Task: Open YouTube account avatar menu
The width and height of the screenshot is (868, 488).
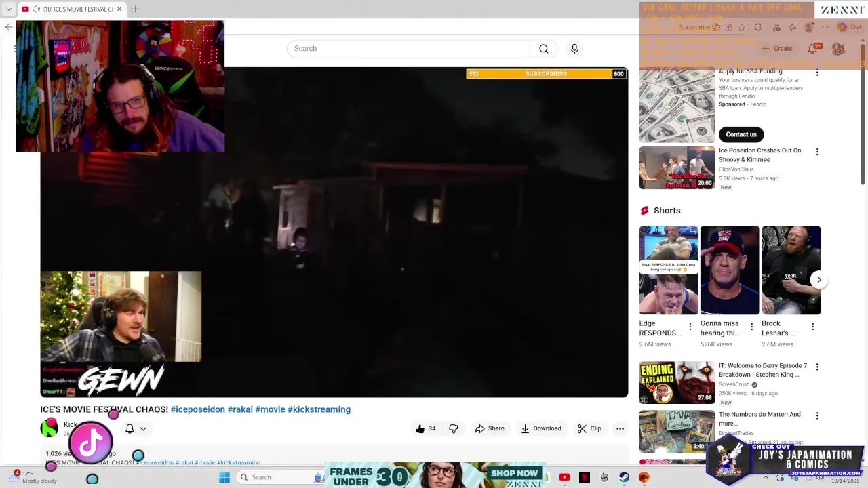Action: pyautogui.click(x=838, y=49)
